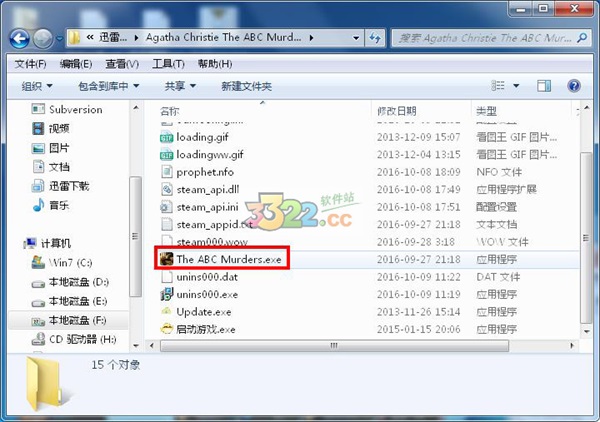
Task: Expand the 共享 dropdown
Action: (180, 86)
